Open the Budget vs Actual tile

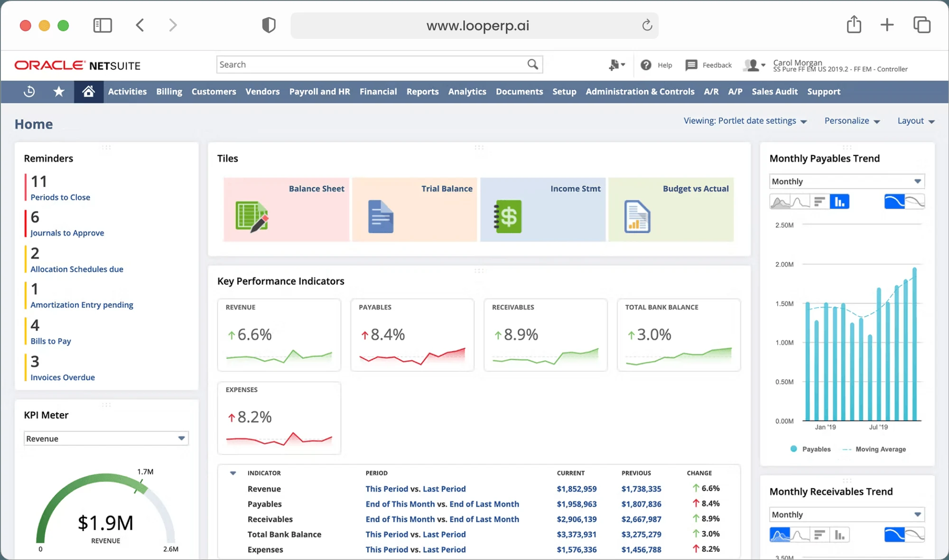[671, 210]
